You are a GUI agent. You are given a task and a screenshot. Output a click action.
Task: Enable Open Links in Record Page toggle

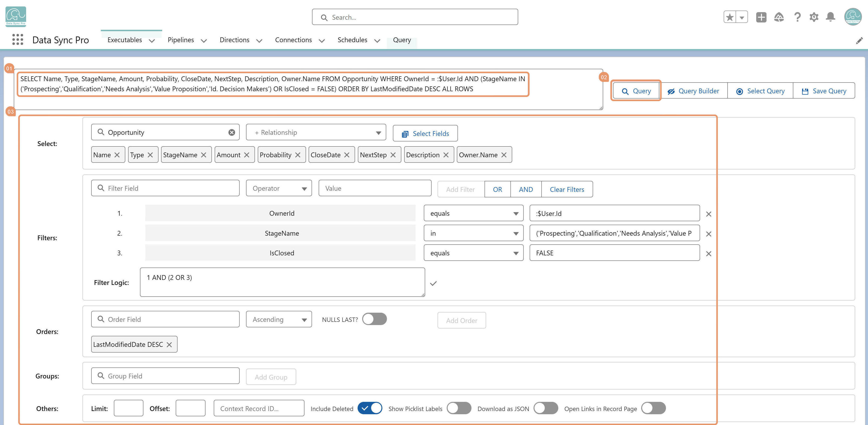tap(653, 408)
